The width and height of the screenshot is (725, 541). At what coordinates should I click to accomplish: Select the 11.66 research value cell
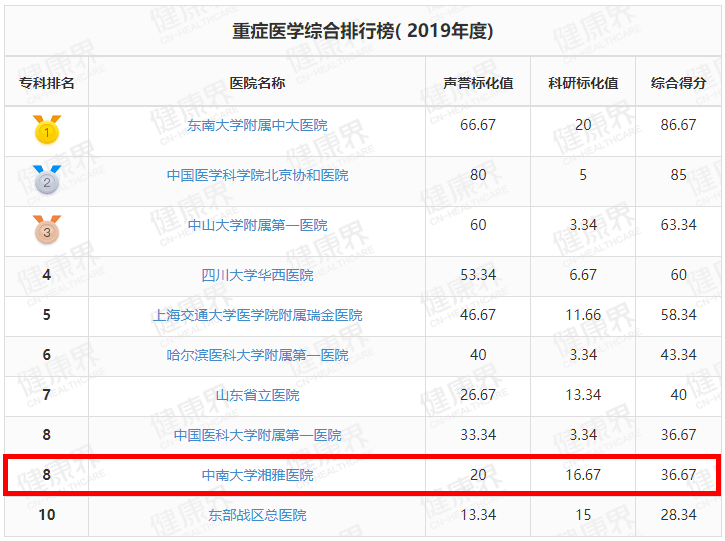point(583,315)
